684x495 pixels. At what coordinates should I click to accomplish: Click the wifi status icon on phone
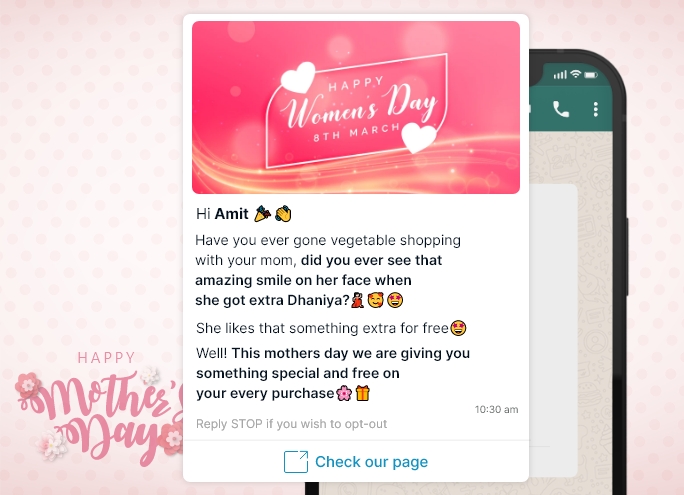(576, 74)
